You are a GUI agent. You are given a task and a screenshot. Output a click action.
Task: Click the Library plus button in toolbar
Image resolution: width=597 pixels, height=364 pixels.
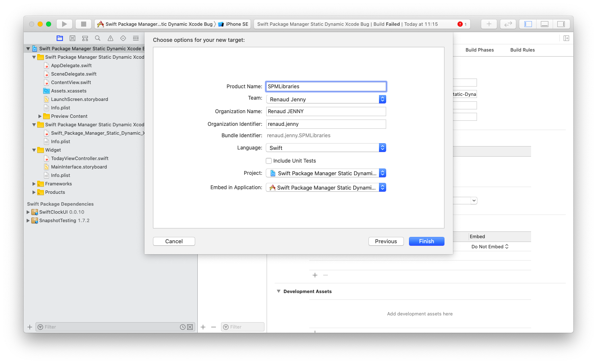coord(489,24)
